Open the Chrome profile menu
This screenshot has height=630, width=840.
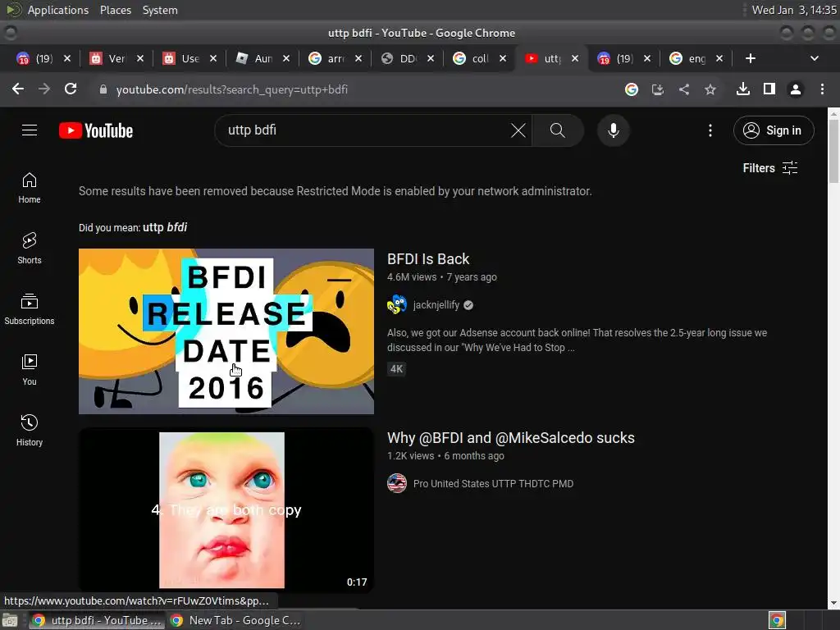coord(796,89)
